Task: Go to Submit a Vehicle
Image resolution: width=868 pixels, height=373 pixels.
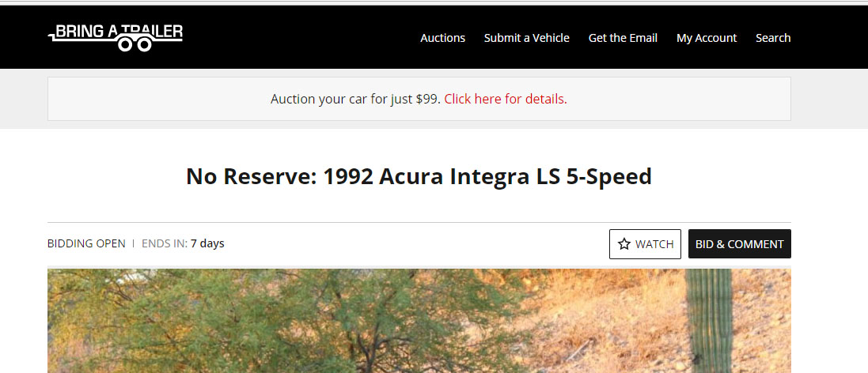Action: pos(526,38)
